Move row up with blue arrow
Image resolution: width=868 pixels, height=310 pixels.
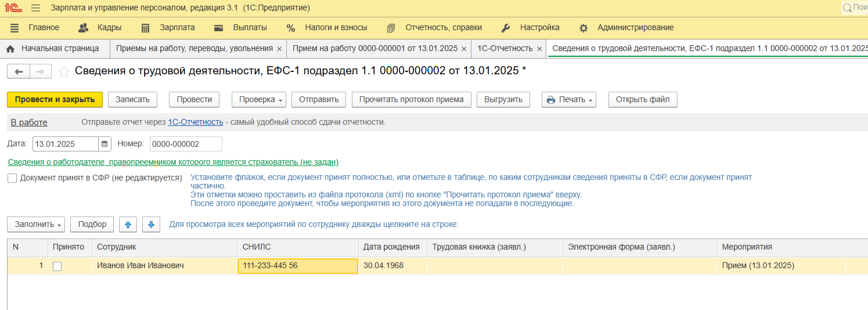128,225
